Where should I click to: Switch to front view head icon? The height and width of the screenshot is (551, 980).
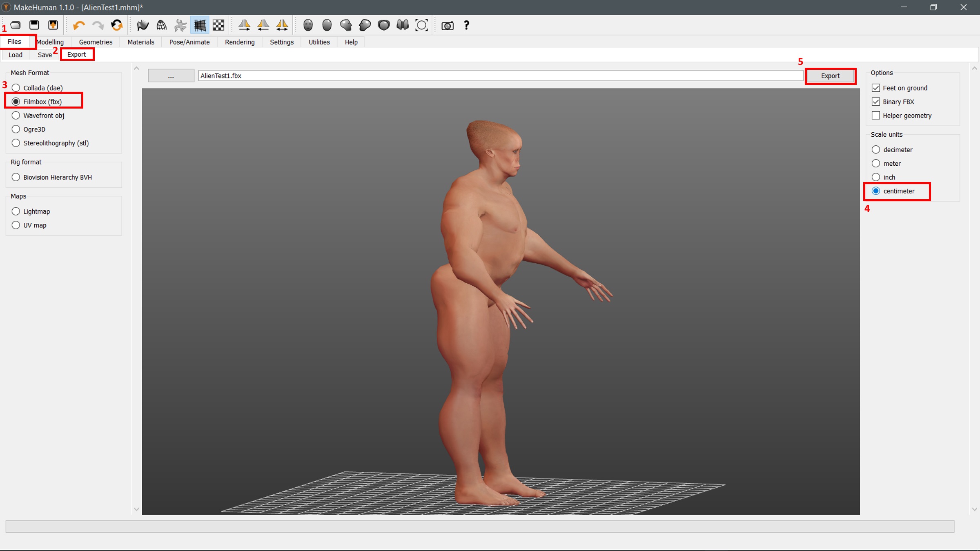click(308, 25)
